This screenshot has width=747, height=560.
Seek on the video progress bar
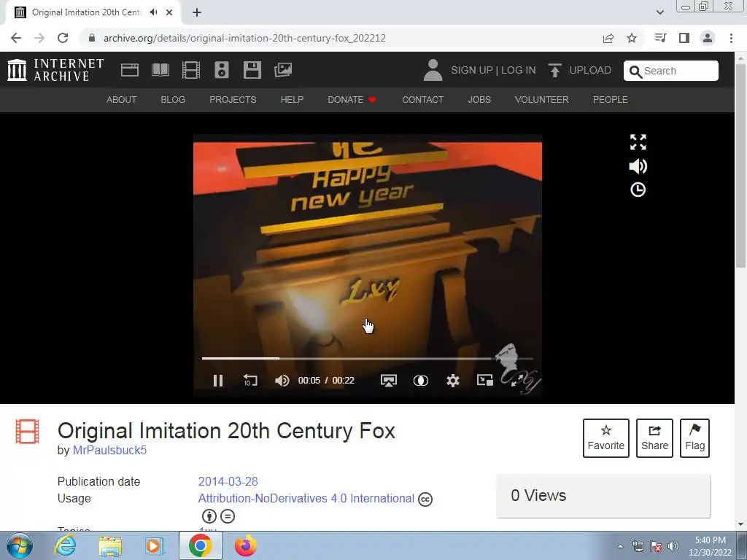[x=368, y=358]
